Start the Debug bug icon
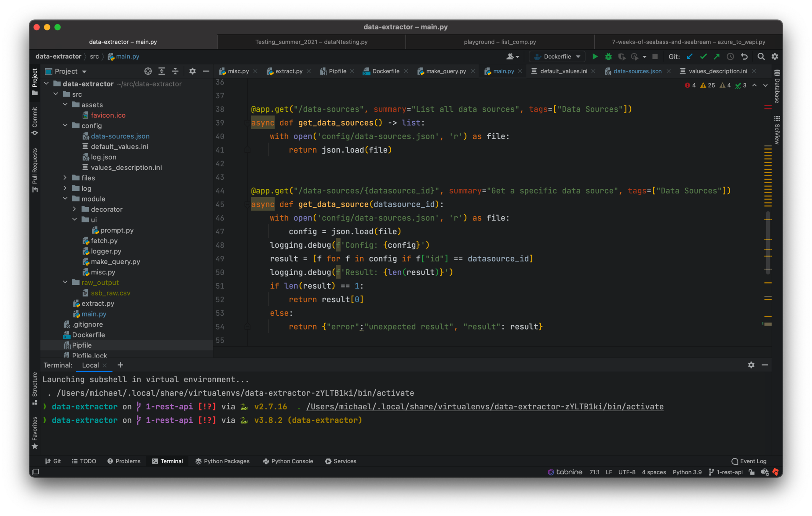This screenshot has height=516, width=812. pos(608,57)
